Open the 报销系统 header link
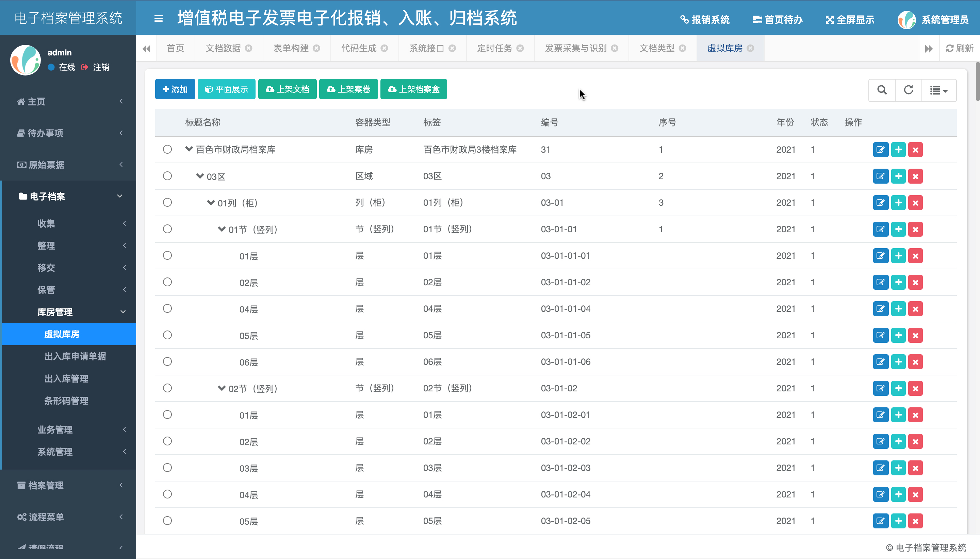Screen dimensions: 980x559 click(x=705, y=20)
